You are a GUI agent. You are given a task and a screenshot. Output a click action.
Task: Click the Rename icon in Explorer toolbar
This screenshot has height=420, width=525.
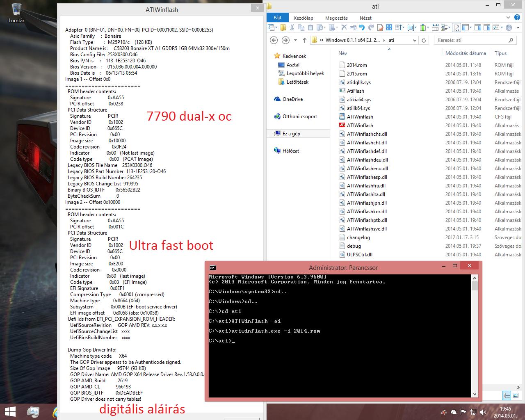coord(353,27)
